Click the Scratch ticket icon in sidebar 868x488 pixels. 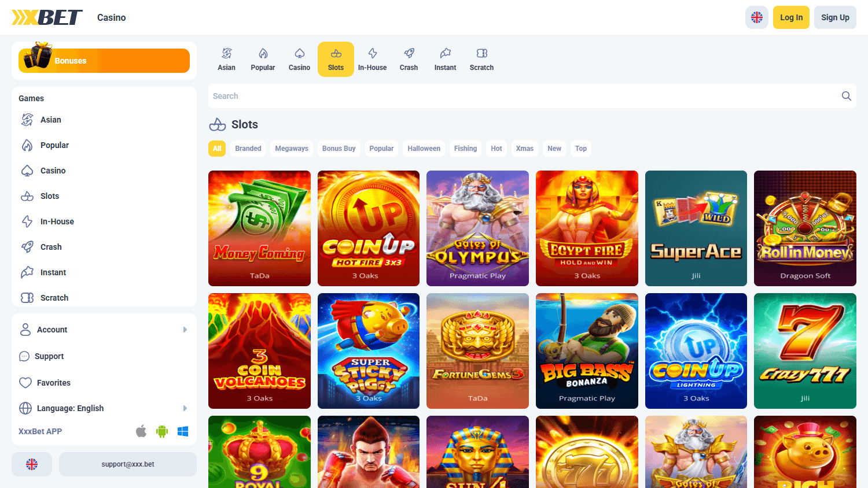(27, 298)
